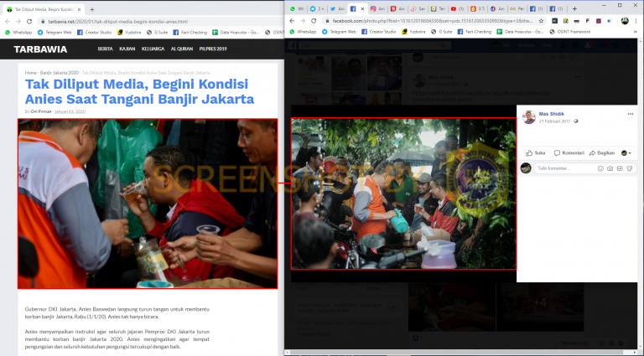Open the post options three-dot menu

(631, 114)
